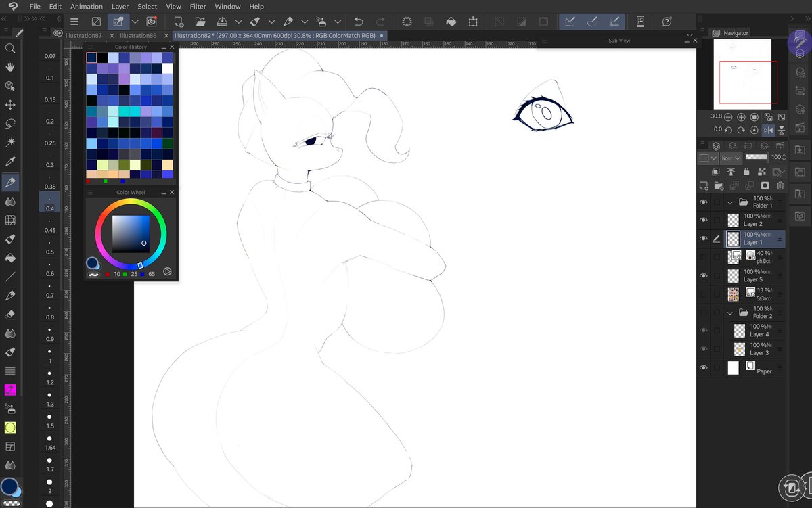Viewport: 812px width, 508px height.
Task: Hide Layer 1 with its eye icon
Action: click(704, 238)
